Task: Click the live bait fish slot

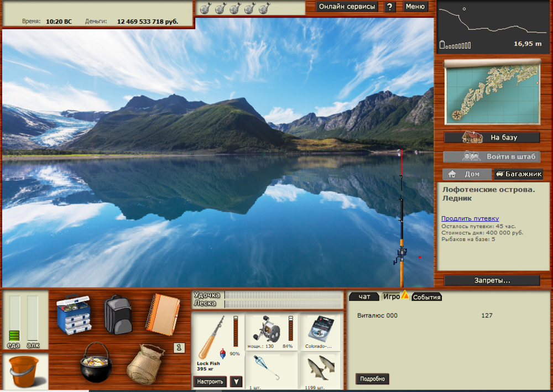Action: click(321, 370)
